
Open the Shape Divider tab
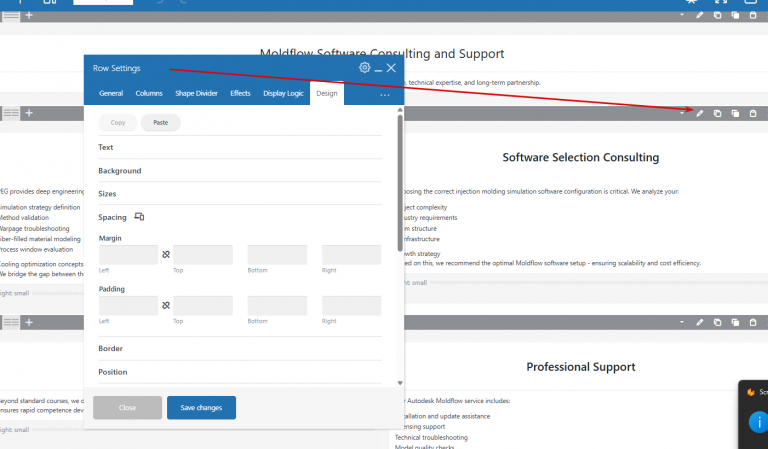point(196,93)
